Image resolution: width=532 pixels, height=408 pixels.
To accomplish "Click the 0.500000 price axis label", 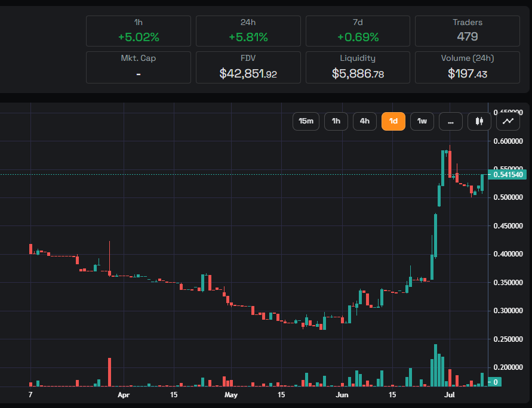I will tap(508, 197).
